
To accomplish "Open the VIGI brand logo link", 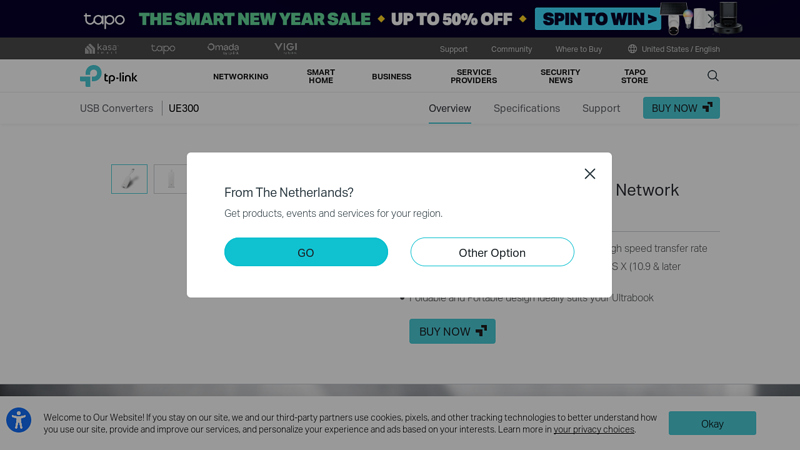I will tap(286, 48).
